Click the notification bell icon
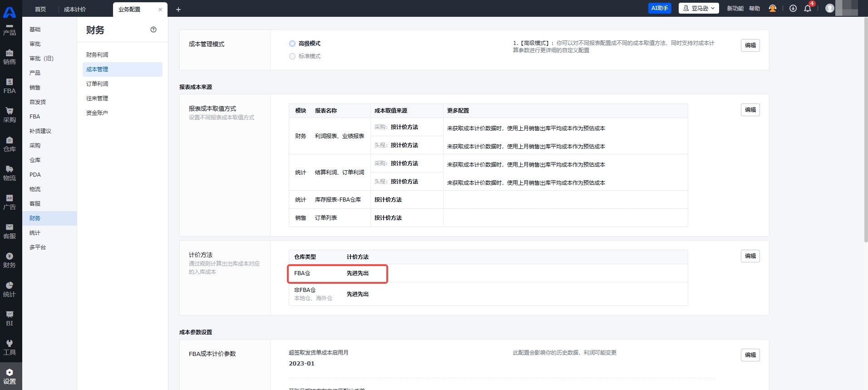Viewport: 868px width, 390px height. (x=808, y=9)
